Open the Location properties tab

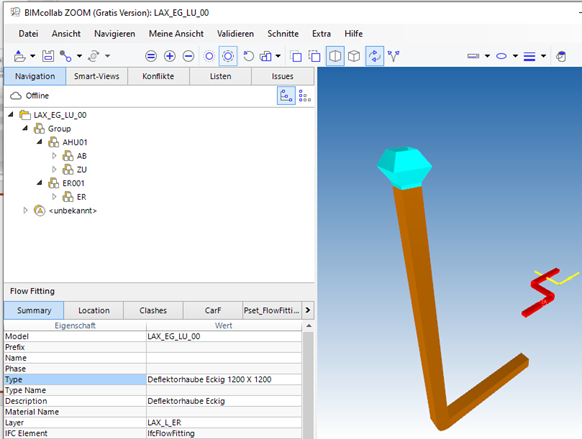point(94,310)
